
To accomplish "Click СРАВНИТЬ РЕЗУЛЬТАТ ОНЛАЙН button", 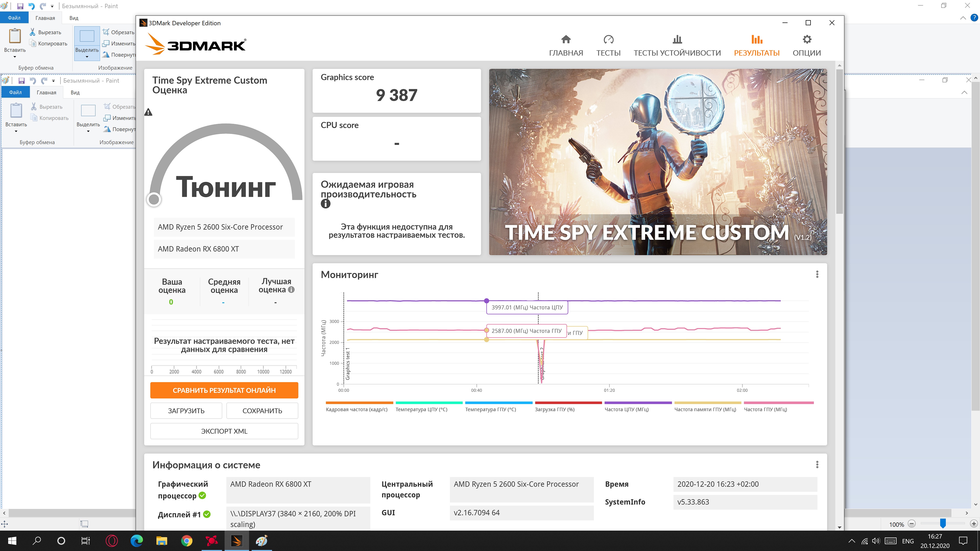I will tap(224, 390).
